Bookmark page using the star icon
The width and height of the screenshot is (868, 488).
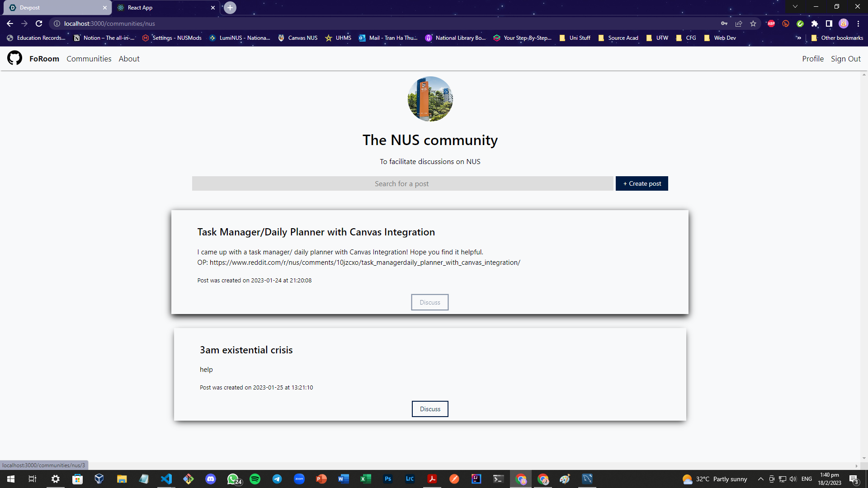click(x=753, y=23)
